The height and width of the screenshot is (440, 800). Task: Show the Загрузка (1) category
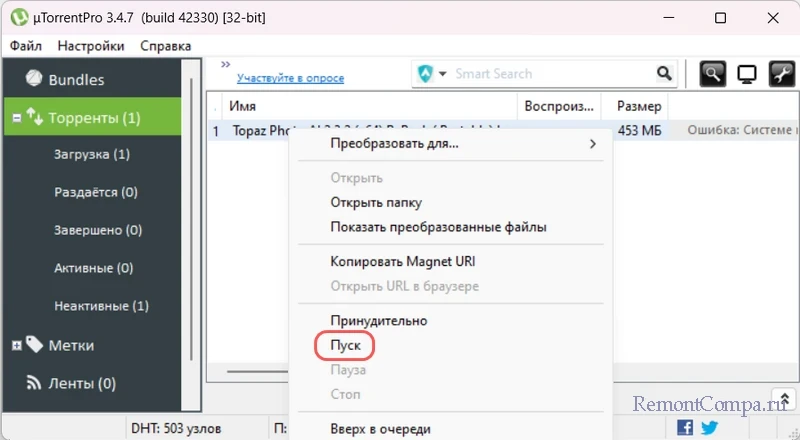click(x=92, y=154)
